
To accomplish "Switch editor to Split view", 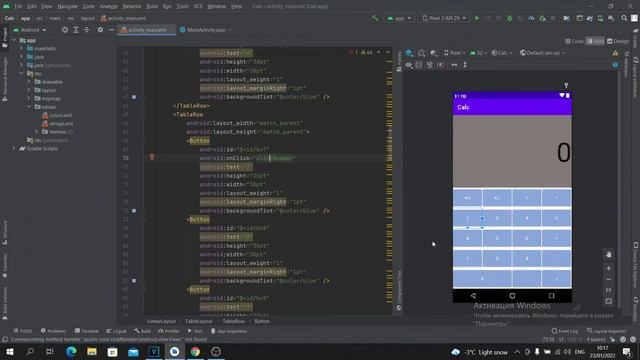I will 596,41.
